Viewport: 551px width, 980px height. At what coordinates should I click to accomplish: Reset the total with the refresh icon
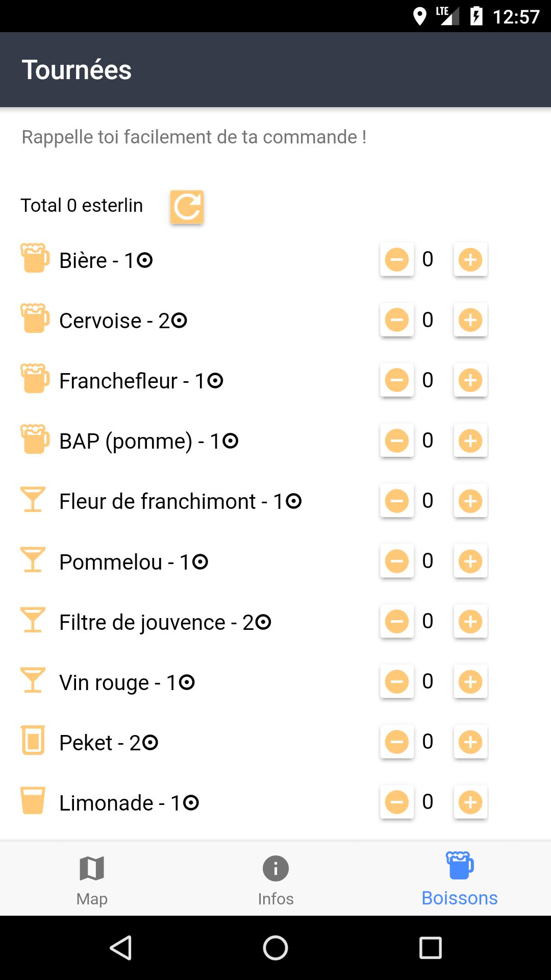[x=187, y=207]
